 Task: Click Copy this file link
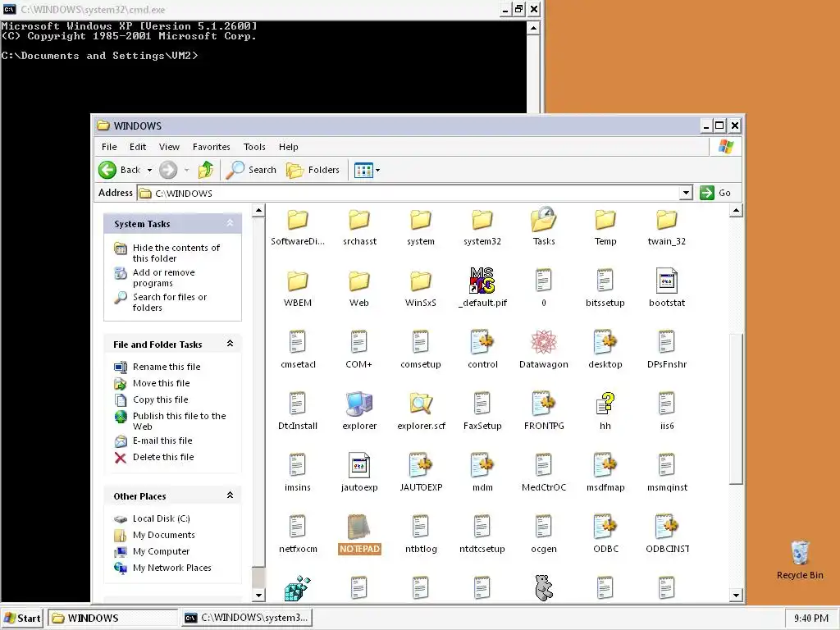tap(160, 399)
